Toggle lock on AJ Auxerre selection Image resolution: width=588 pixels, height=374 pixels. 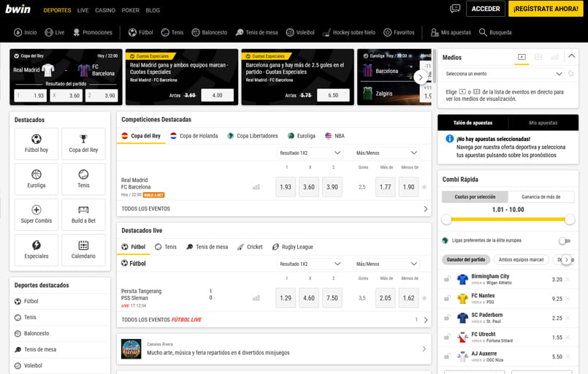(x=447, y=356)
